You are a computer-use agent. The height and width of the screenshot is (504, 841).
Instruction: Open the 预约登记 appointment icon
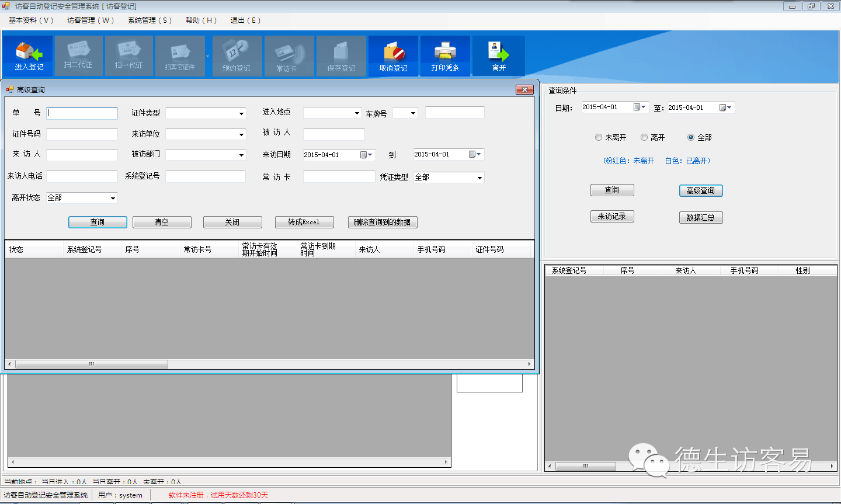(237, 55)
